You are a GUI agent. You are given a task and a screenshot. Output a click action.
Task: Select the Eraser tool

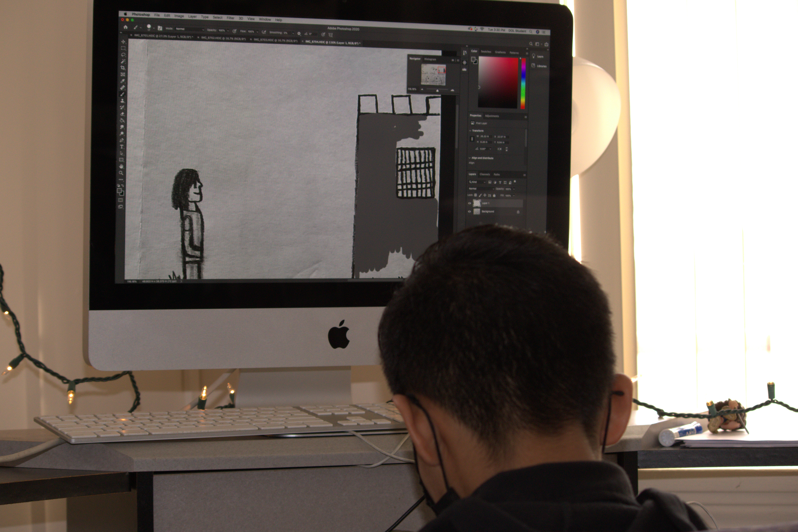pos(122,114)
